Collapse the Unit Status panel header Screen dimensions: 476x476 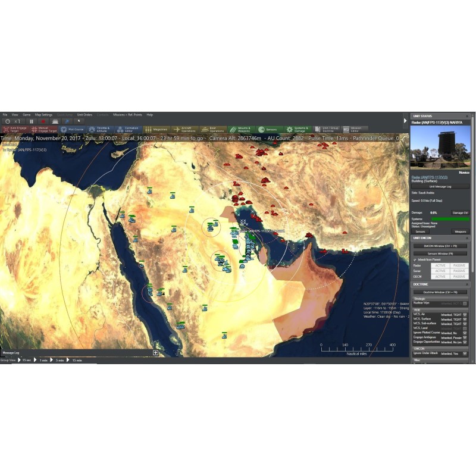pos(466,115)
